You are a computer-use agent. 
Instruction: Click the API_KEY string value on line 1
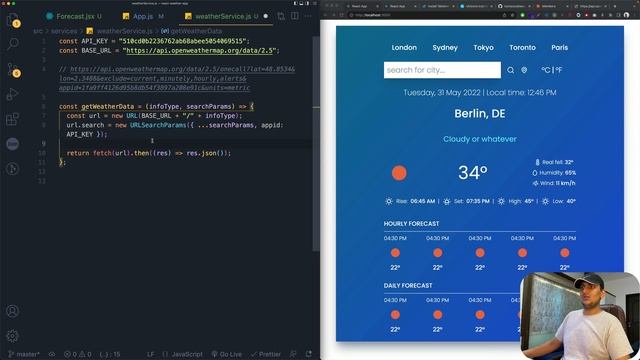[182, 41]
